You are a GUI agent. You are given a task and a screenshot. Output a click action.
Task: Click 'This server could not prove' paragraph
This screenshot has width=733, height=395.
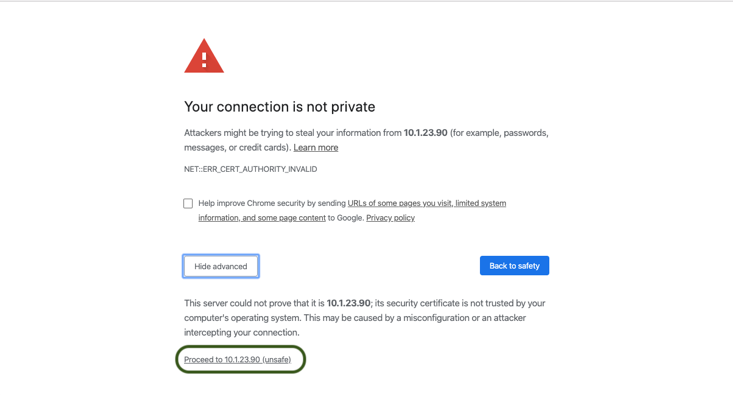[365, 318]
